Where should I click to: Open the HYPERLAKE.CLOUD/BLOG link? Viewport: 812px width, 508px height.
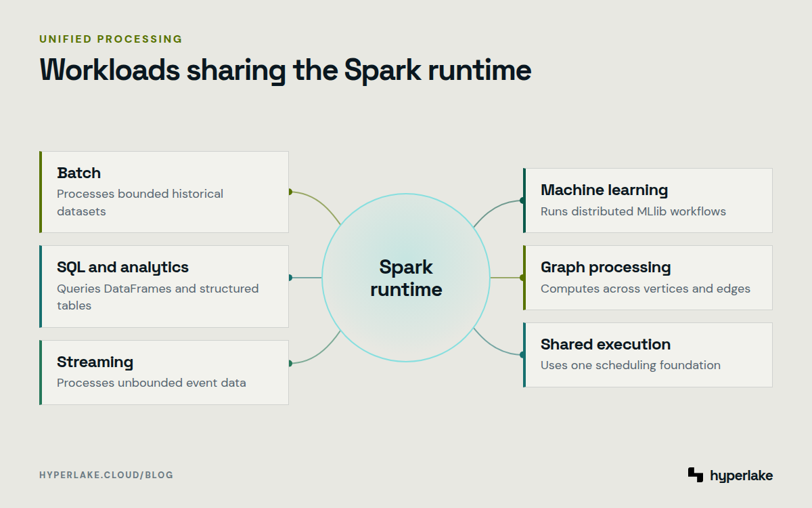[106, 475]
